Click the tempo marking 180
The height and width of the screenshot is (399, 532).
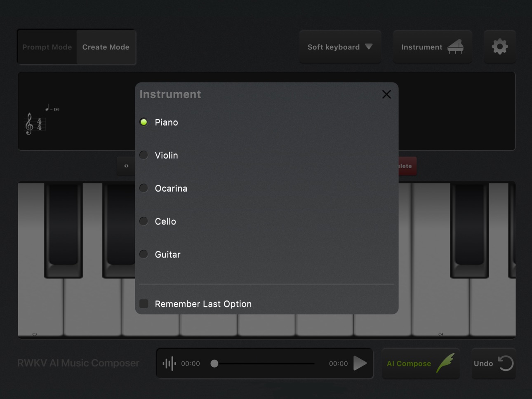(52, 109)
